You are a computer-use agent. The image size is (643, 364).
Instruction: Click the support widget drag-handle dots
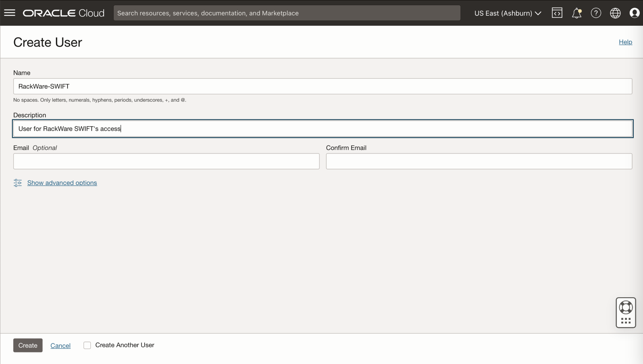[x=626, y=321]
